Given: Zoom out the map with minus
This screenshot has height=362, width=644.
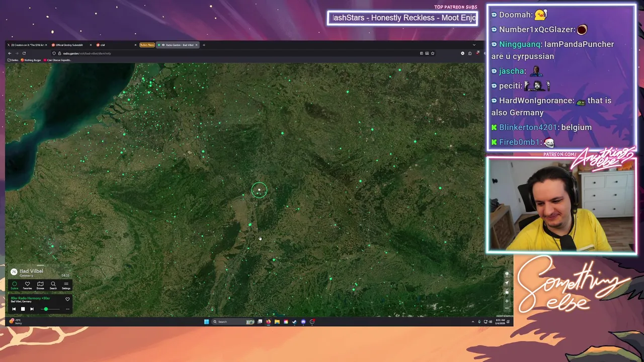Looking at the screenshot, I should (507, 308).
